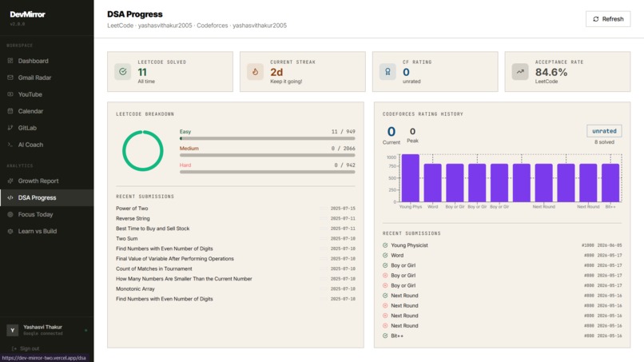644x362 pixels.
Task: Click the Growth Report sparkle icon
Action: point(10,181)
